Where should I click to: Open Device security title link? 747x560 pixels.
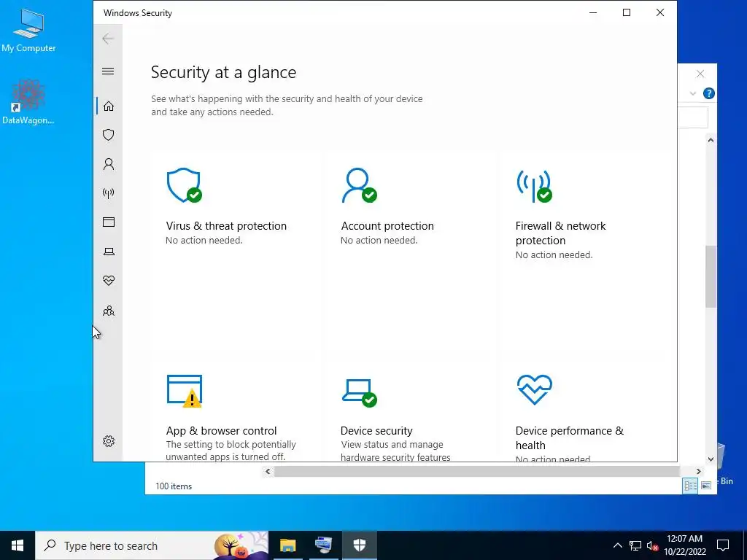click(x=376, y=430)
